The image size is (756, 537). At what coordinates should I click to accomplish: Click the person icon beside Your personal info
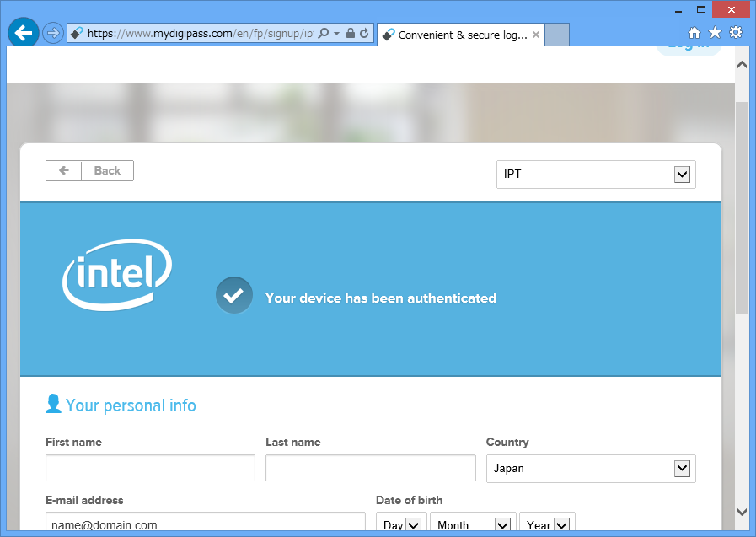(x=53, y=404)
